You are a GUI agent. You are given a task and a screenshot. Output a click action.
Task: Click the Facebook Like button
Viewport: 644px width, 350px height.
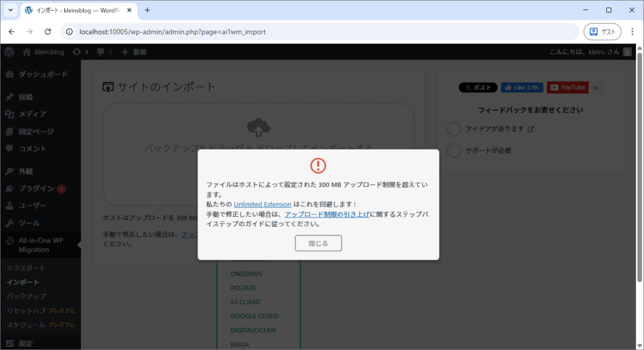(521, 87)
